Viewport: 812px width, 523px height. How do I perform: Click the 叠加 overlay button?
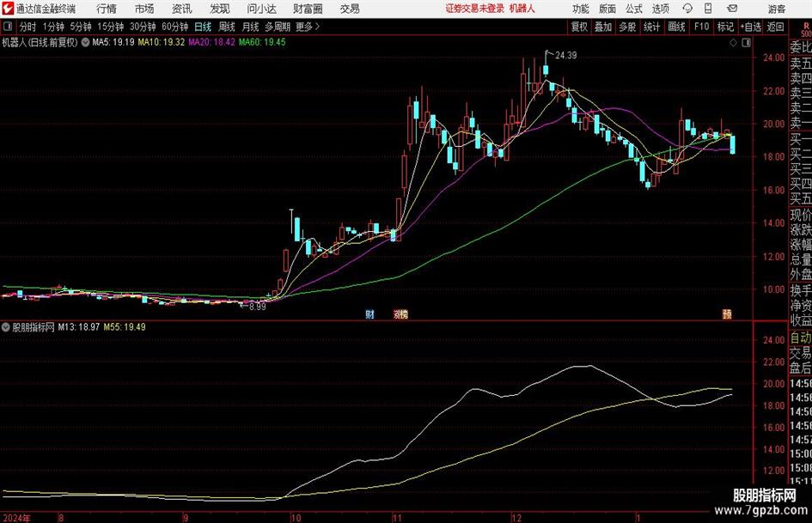(x=603, y=27)
